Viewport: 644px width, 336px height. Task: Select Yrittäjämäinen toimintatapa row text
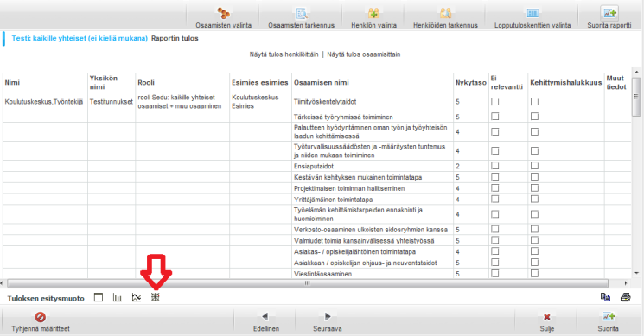click(333, 200)
